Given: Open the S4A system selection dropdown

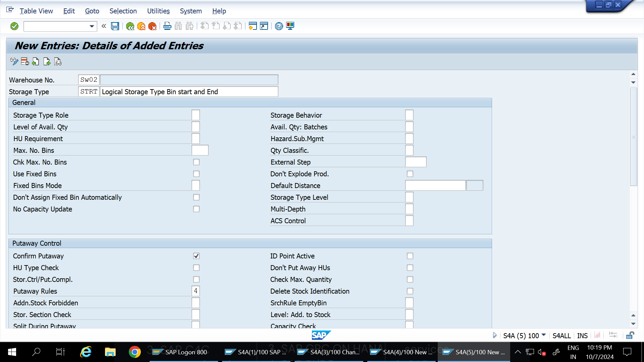Looking at the screenshot, I should point(543,335).
